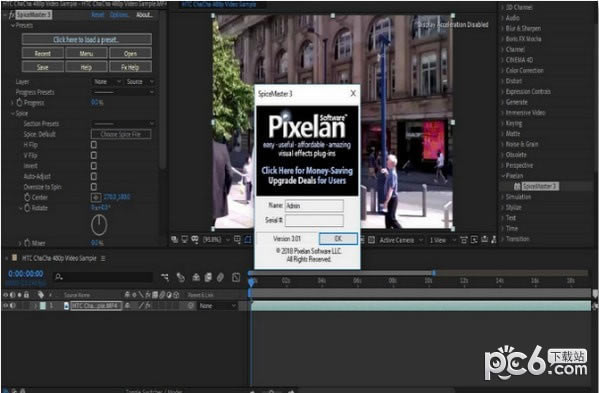The width and height of the screenshot is (599, 393).
Task: Open the viewer magnification dropdown
Action: [216, 240]
